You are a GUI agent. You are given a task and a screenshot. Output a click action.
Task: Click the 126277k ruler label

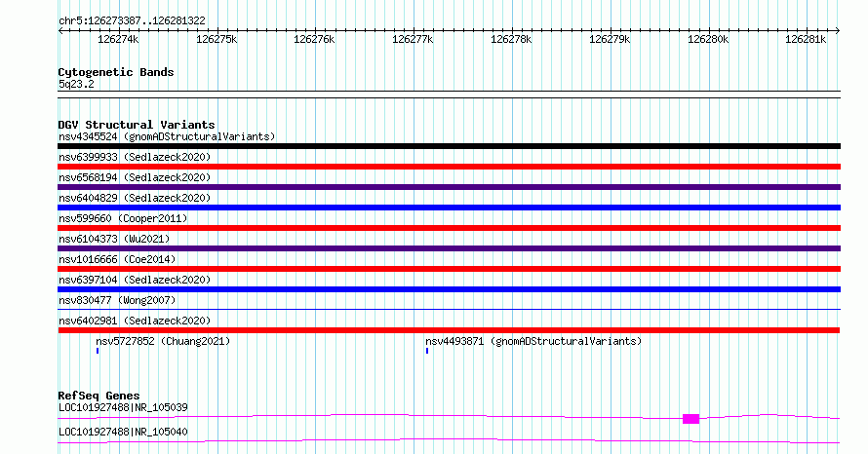click(413, 39)
